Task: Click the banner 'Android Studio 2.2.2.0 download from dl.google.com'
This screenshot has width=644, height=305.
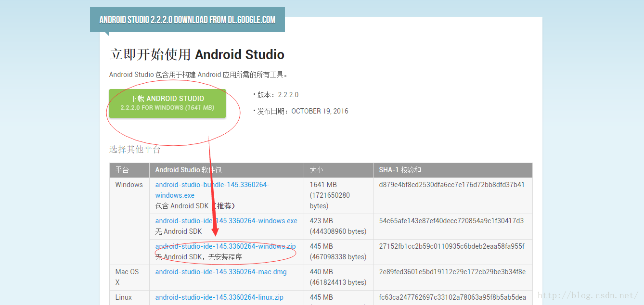Action: [187, 20]
